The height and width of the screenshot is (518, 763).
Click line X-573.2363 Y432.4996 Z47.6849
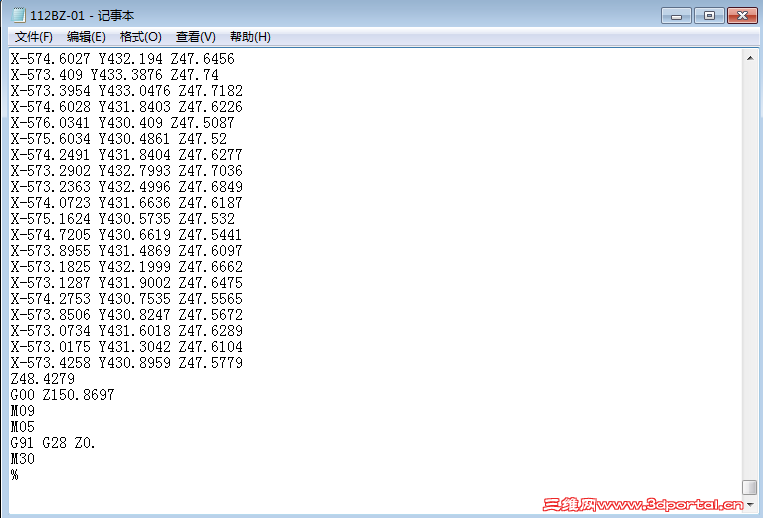tap(127, 187)
